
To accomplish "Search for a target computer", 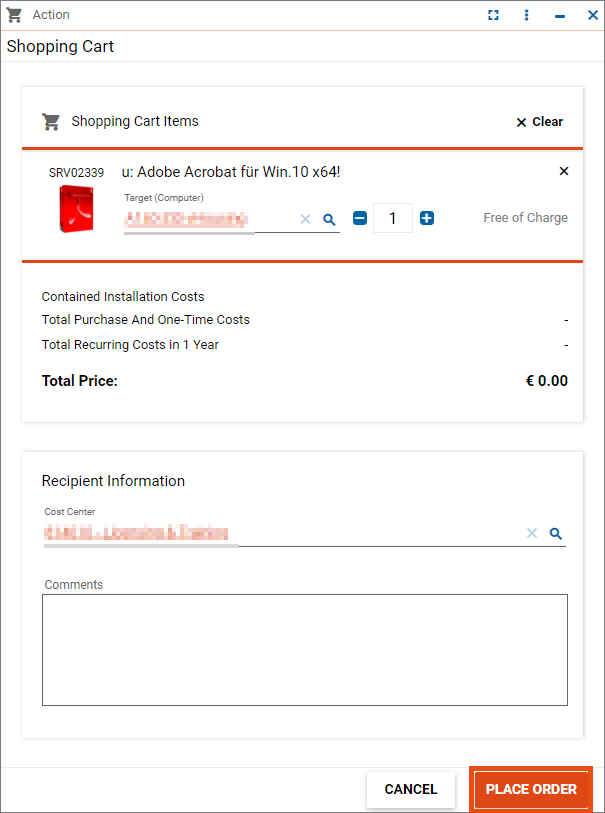I will click(x=329, y=219).
